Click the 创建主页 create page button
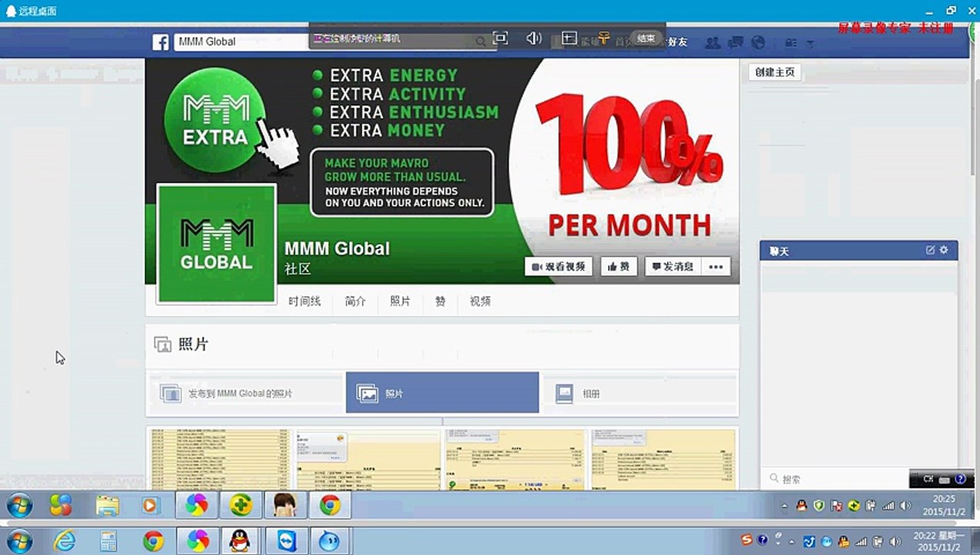 pos(775,72)
